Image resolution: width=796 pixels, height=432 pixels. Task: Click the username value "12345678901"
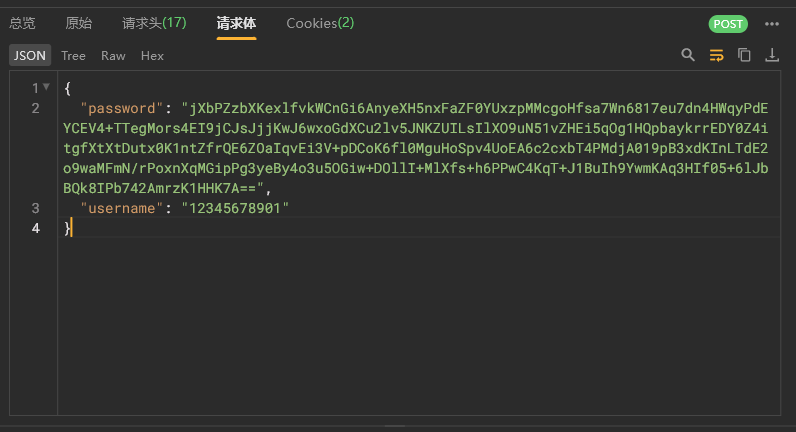coord(234,208)
